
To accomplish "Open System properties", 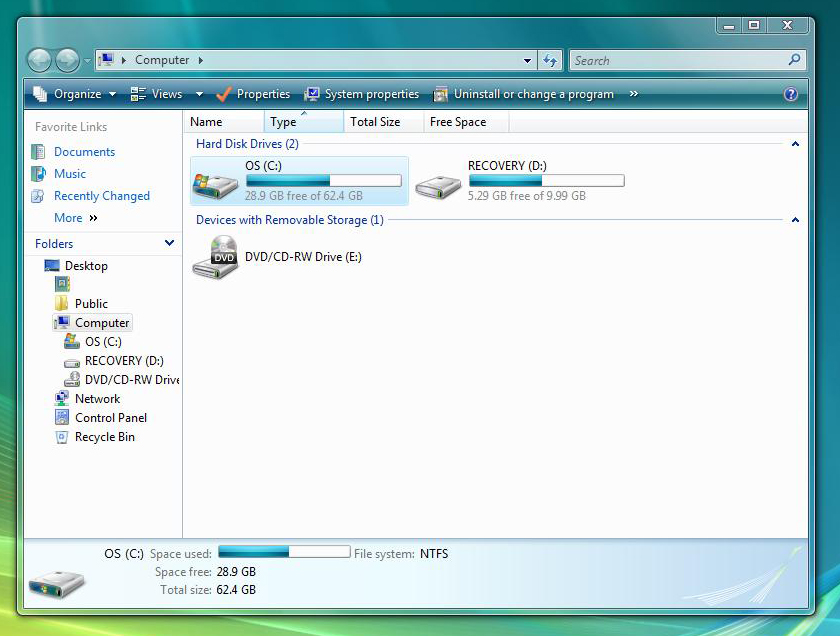I will tap(361, 94).
